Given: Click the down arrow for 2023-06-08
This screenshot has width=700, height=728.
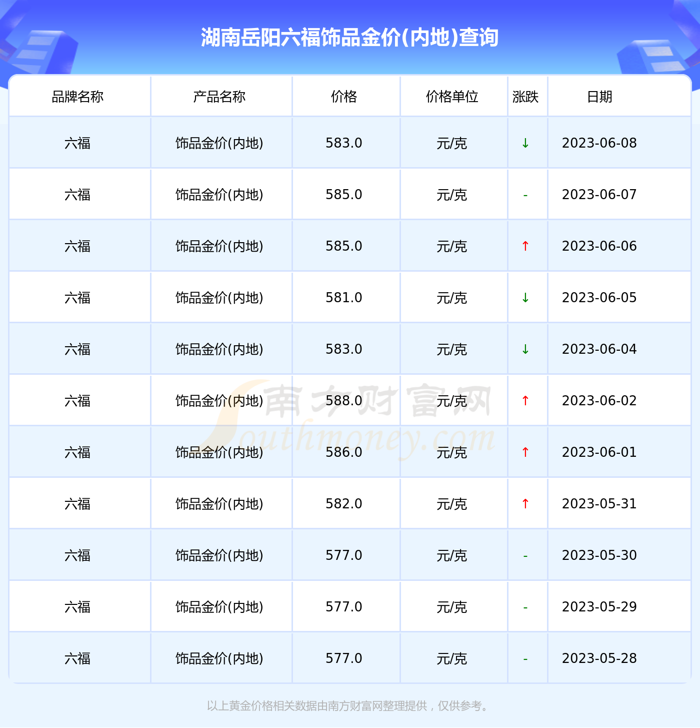Looking at the screenshot, I should [525, 143].
